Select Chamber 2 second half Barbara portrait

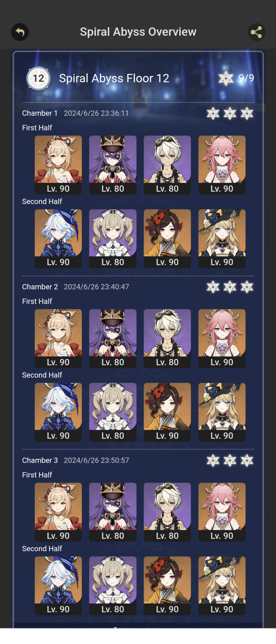113,412
